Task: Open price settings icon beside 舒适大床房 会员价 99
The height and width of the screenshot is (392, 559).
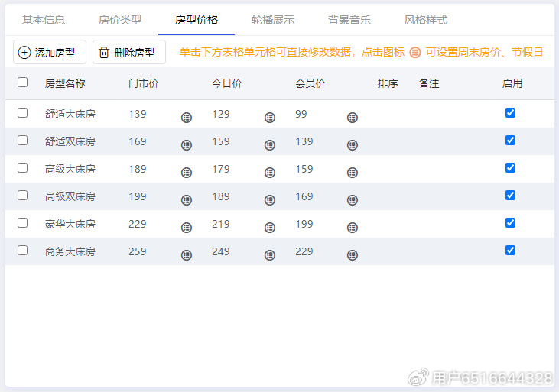Action: [x=353, y=118]
